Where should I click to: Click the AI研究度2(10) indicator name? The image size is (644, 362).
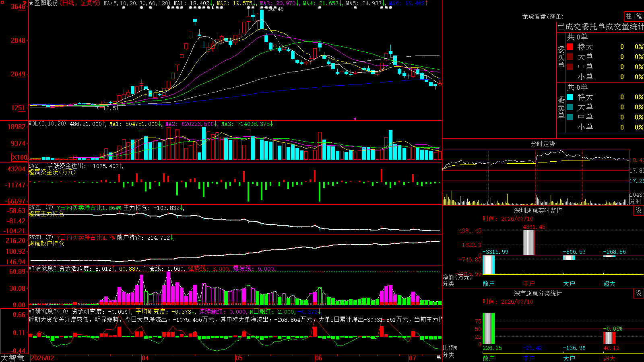(x=48, y=311)
